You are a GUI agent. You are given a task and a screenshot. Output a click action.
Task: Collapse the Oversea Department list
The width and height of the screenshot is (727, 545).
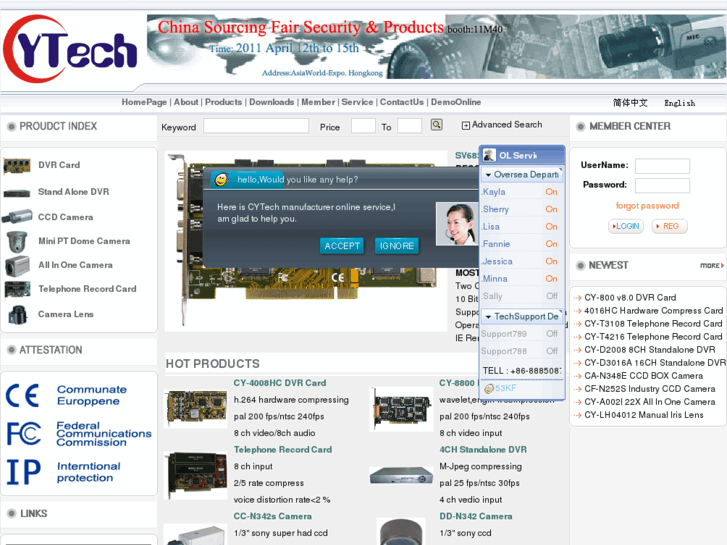[488, 174]
